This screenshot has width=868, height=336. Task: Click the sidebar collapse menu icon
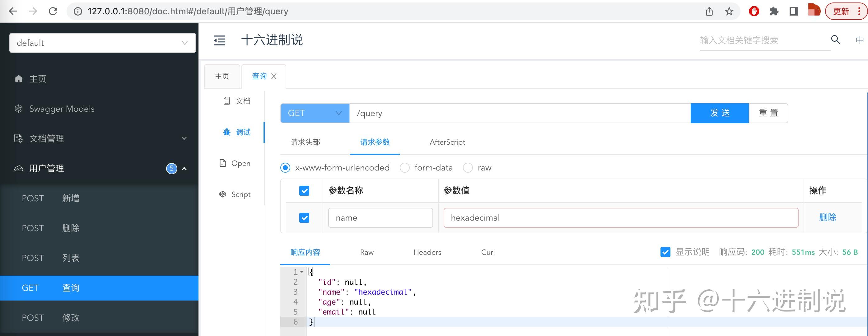click(x=219, y=40)
